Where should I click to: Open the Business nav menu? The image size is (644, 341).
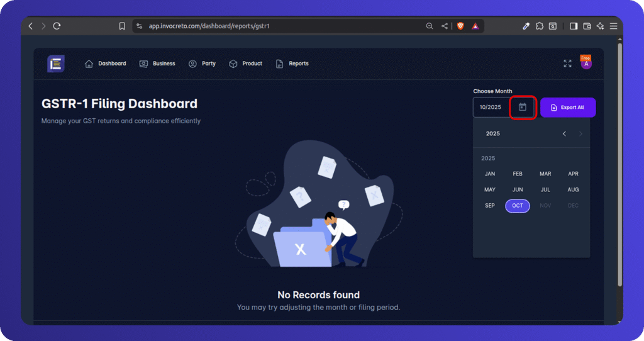157,64
